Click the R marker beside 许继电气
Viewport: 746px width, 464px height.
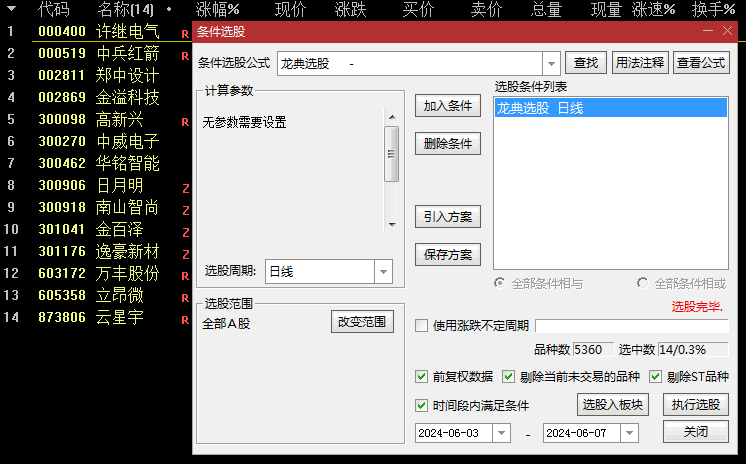tap(185, 34)
